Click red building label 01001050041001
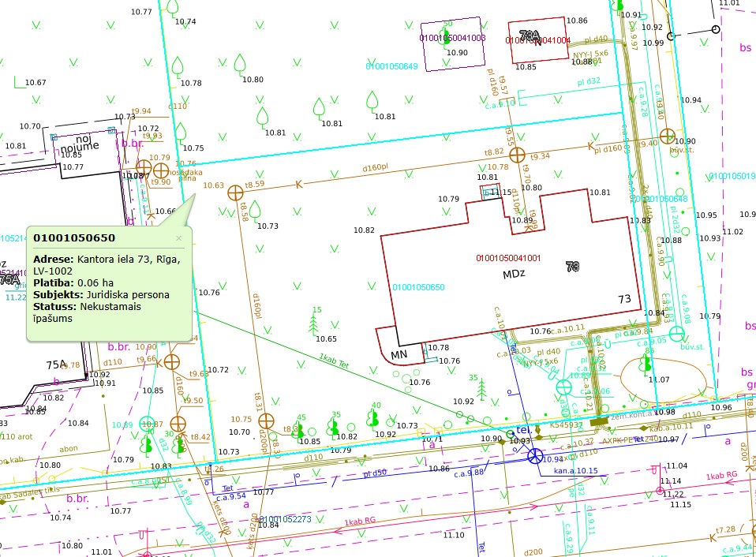The height and width of the screenshot is (557, 756). tap(508, 258)
